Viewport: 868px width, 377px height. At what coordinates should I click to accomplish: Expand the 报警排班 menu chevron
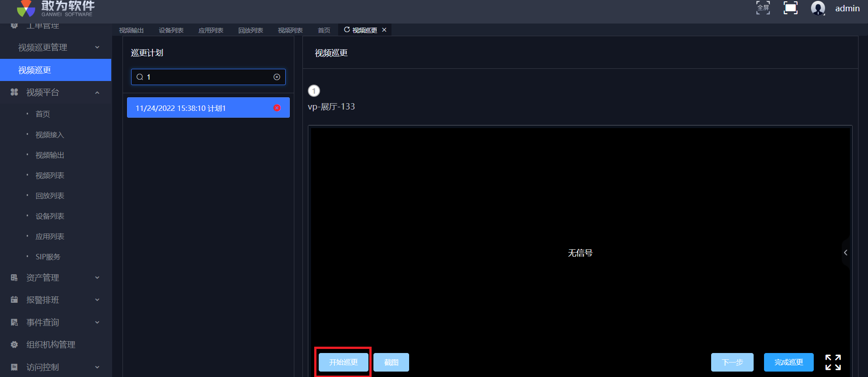97,300
